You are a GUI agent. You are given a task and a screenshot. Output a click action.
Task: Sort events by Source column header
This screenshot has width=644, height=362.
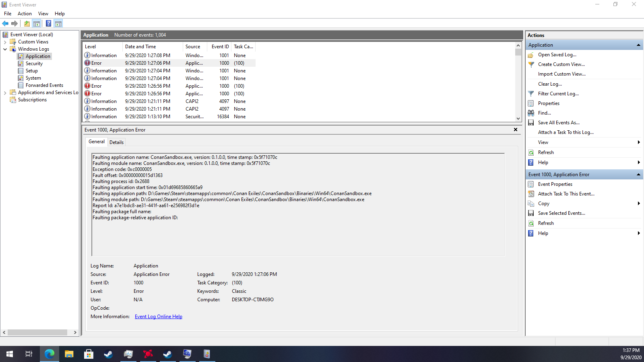tap(195, 47)
